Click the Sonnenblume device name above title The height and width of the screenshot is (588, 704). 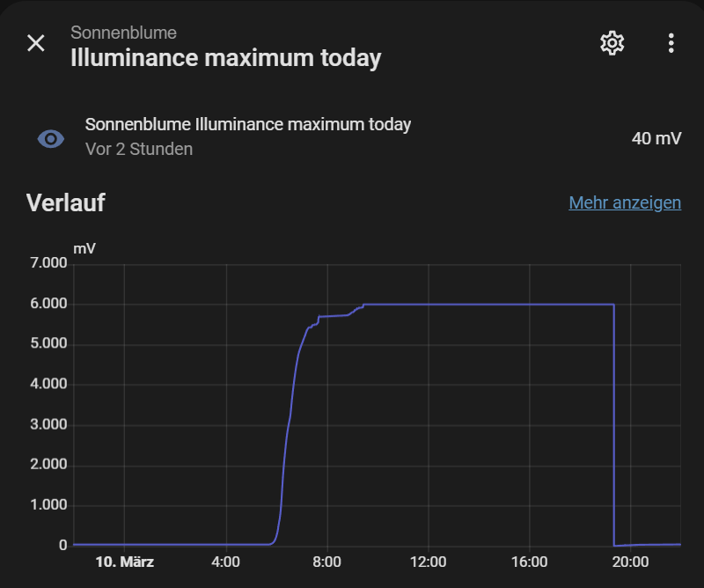click(123, 33)
